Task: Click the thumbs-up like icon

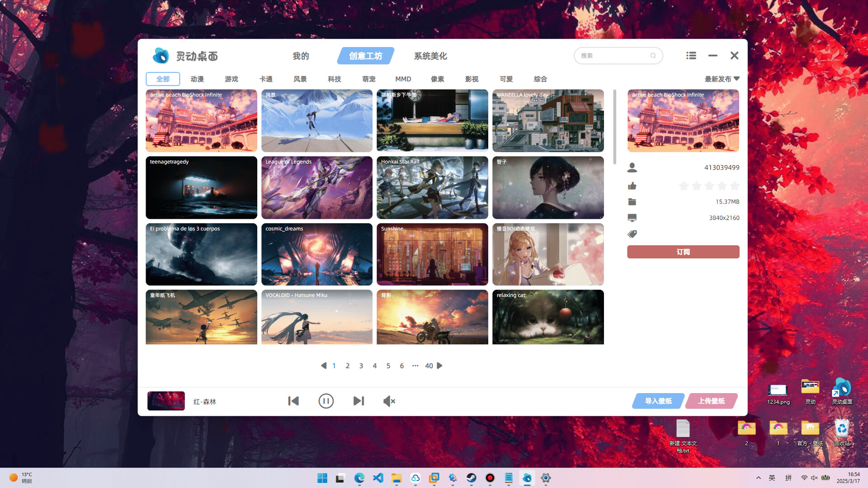Action: pos(632,186)
